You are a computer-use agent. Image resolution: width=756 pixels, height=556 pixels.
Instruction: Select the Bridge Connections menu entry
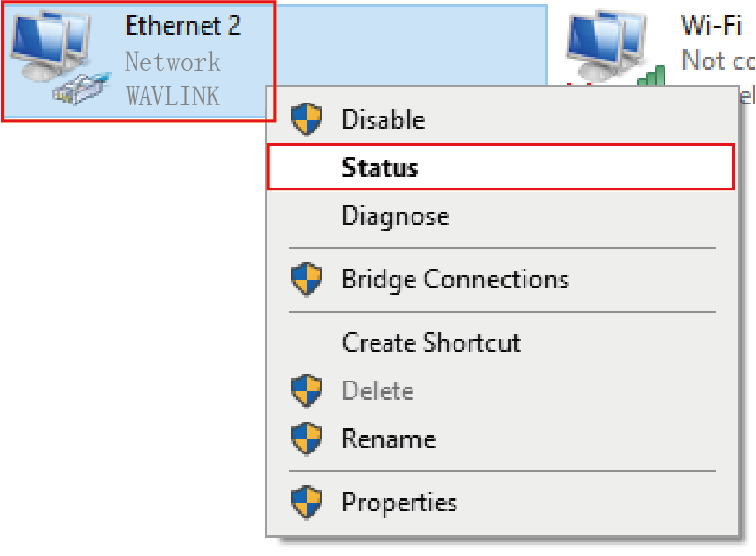455,279
